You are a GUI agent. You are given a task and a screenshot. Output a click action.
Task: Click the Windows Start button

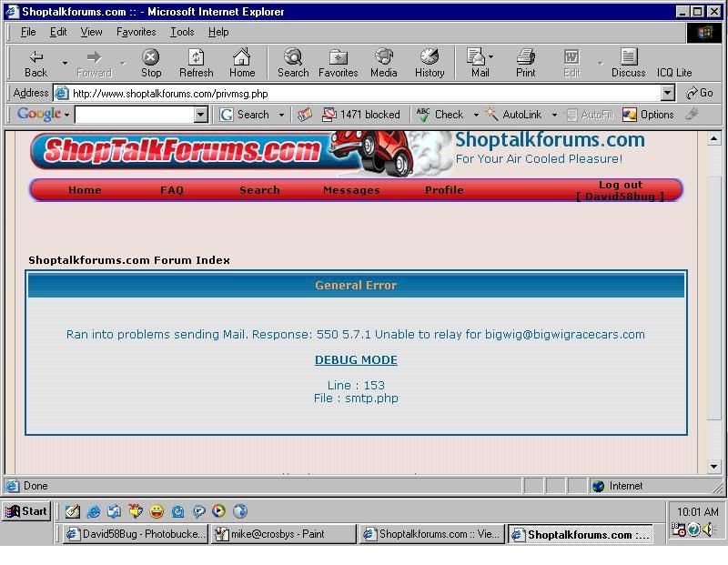26,511
